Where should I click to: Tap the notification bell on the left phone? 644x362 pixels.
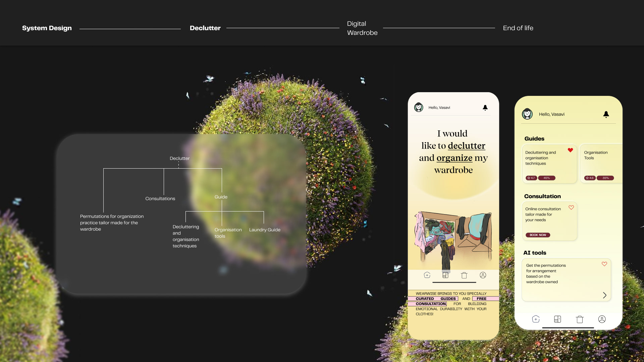[x=485, y=108]
